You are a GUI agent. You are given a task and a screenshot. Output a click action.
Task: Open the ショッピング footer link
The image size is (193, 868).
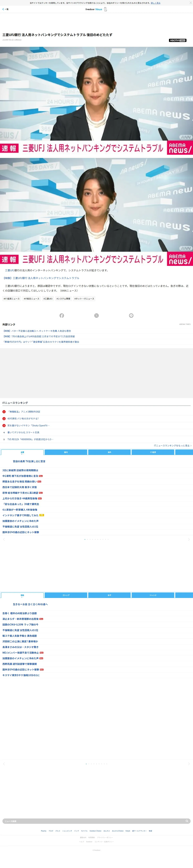pyautogui.click(x=67, y=831)
